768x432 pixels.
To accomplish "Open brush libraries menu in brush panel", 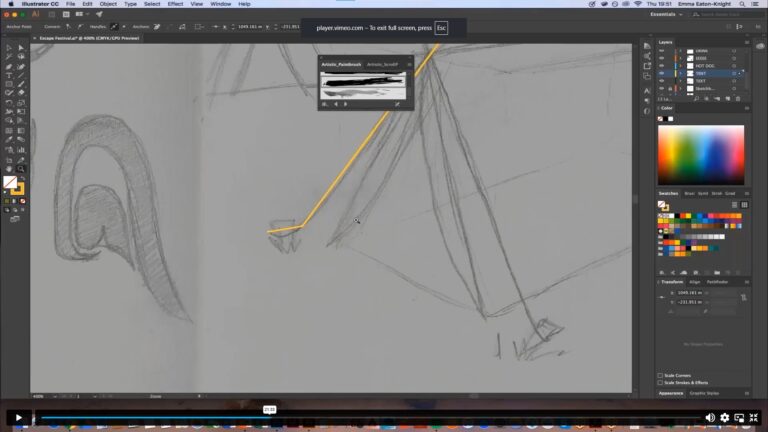I will (x=324, y=104).
